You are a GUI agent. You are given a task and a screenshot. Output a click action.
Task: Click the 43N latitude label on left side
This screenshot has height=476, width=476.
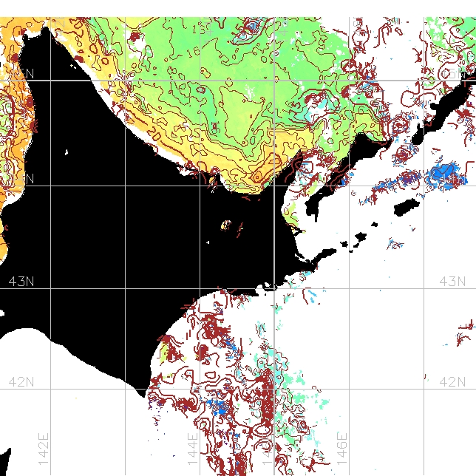tap(21, 282)
